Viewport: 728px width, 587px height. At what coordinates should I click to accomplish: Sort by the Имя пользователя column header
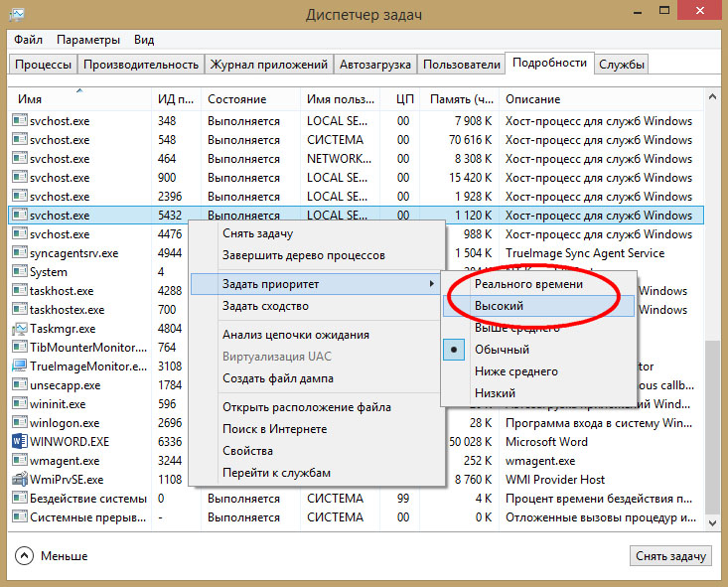(x=341, y=99)
